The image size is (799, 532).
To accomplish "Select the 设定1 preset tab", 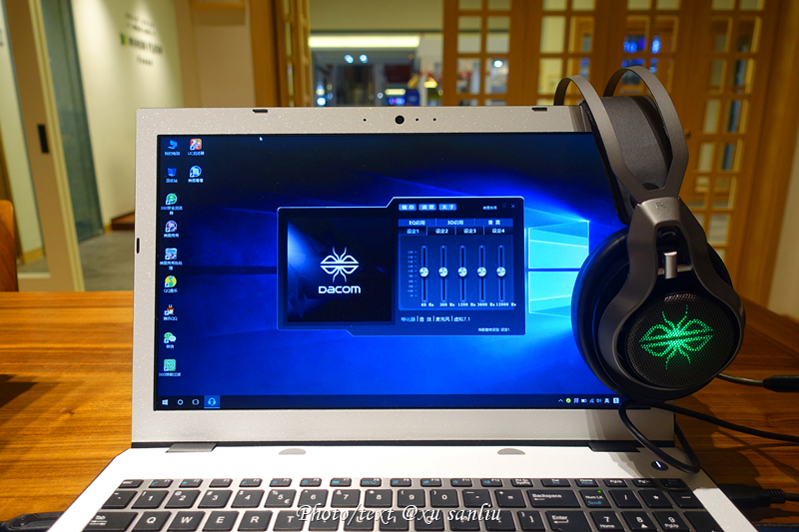I will (x=412, y=231).
